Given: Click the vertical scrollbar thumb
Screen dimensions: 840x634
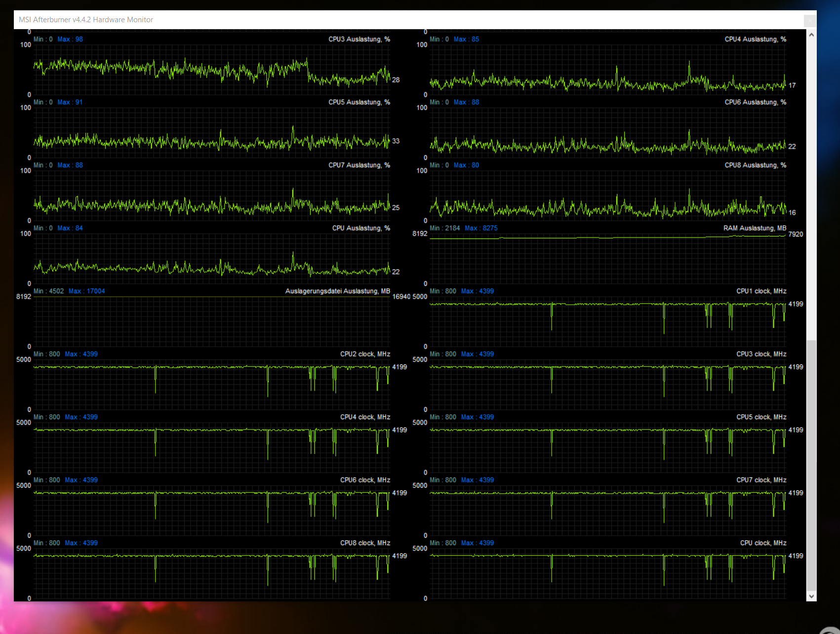Looking at the screenshot, I should 811,465.
